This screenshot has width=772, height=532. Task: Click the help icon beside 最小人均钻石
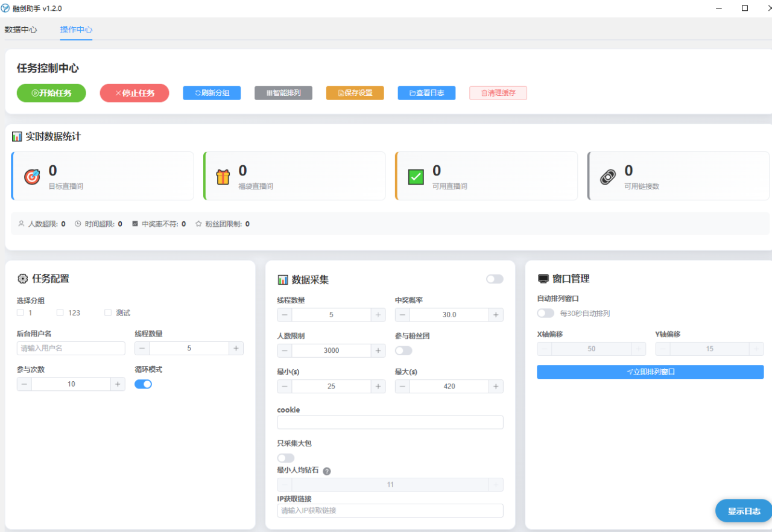tap(327, 471)
